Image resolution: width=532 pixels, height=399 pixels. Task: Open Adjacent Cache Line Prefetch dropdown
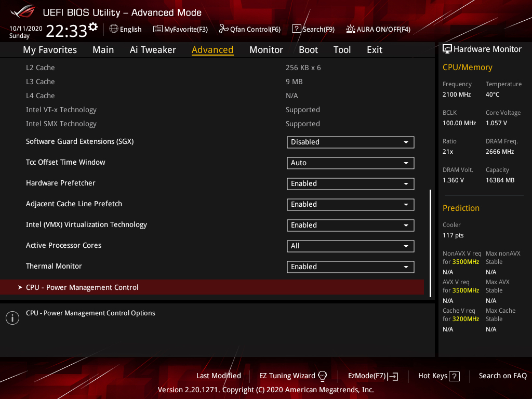click(x=351, y=205)
